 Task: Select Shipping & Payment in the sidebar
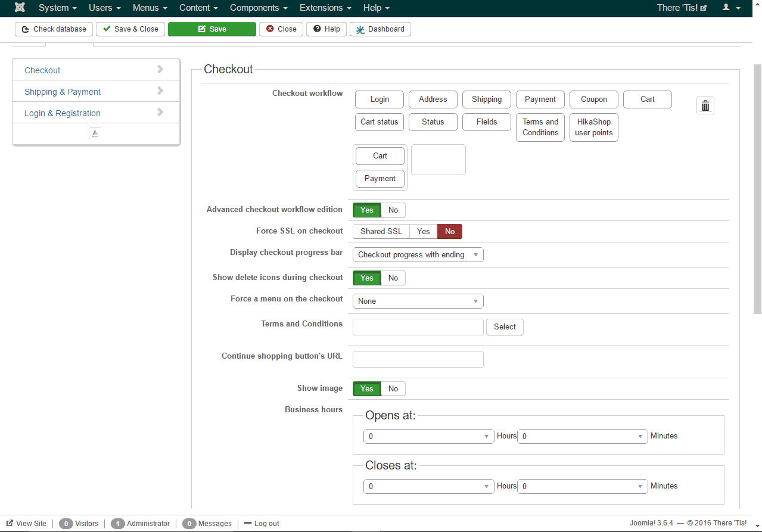coord(95,91)
